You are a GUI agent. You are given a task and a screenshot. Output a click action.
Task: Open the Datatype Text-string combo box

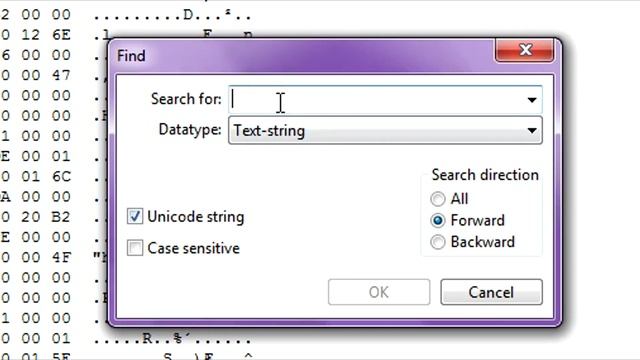pyautogui.click(x=385, y=131)
